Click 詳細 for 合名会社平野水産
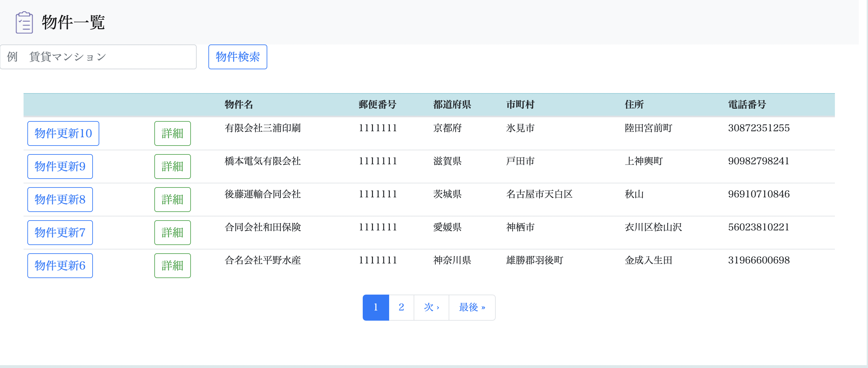The width and height of the screenshot is (868, 368). click(x=172, y=265)
